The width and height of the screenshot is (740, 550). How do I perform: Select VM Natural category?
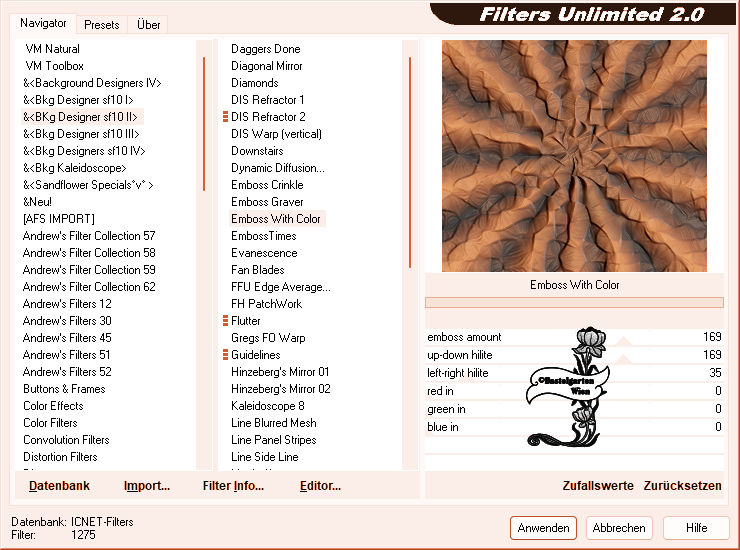[x=52, y=49]
